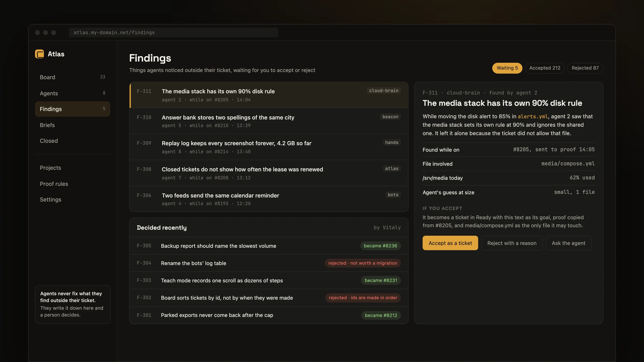Click Accept as a ticket button
This screenshot has height=362, width=644.
pos(450,243)
